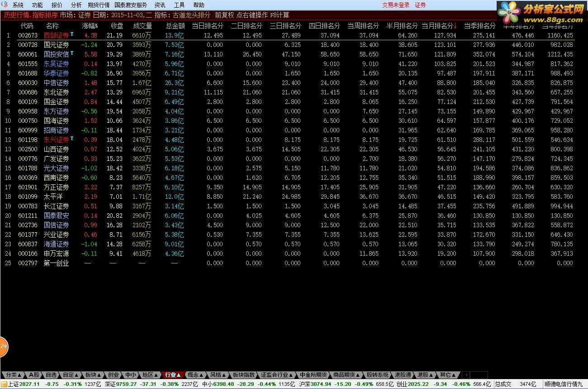
Task: Sort by the 成交量 column header
Action: click(x=142, y=26)
